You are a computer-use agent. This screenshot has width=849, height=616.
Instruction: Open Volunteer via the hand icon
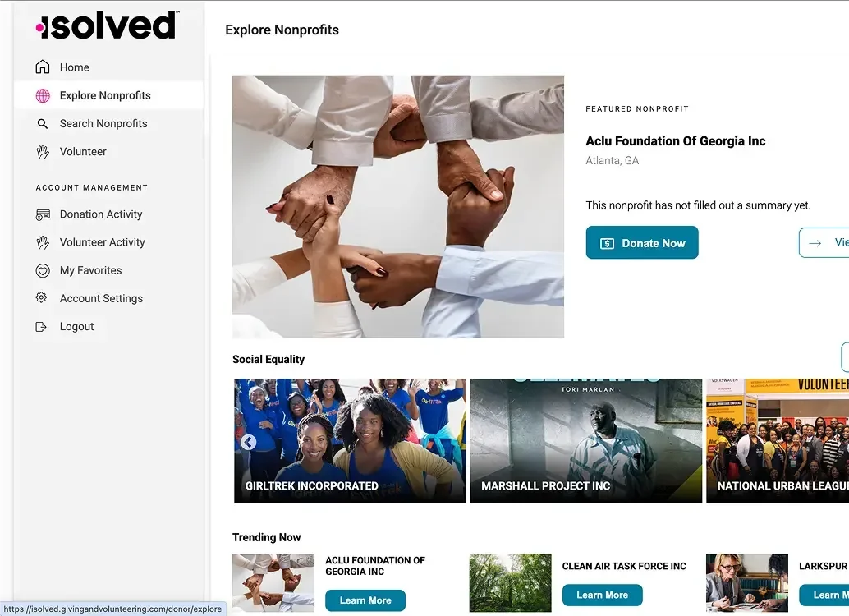tap(43, 152)
